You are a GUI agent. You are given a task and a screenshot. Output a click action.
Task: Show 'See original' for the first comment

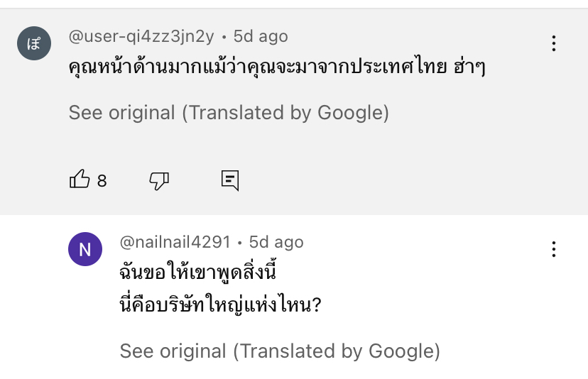tap(122, 112)
